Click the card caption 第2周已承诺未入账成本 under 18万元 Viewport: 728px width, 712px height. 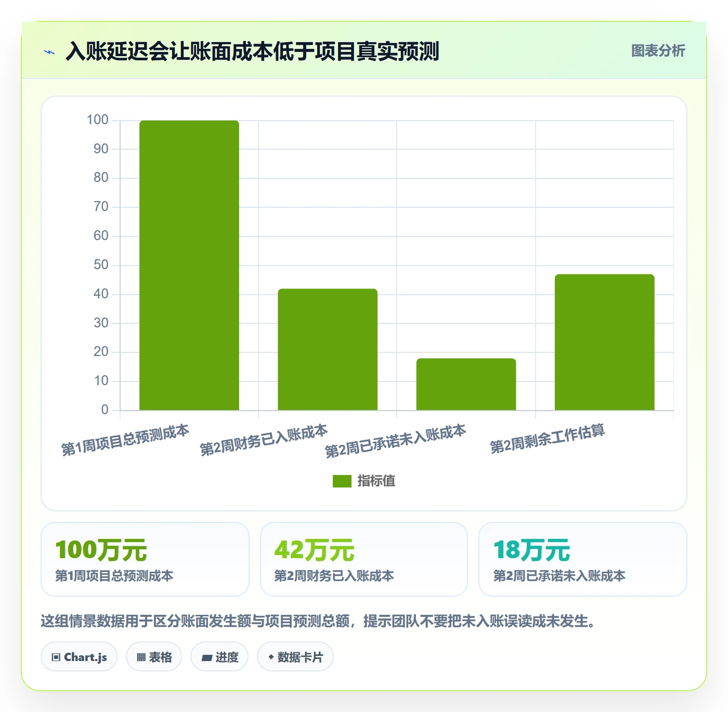[559, 576]
